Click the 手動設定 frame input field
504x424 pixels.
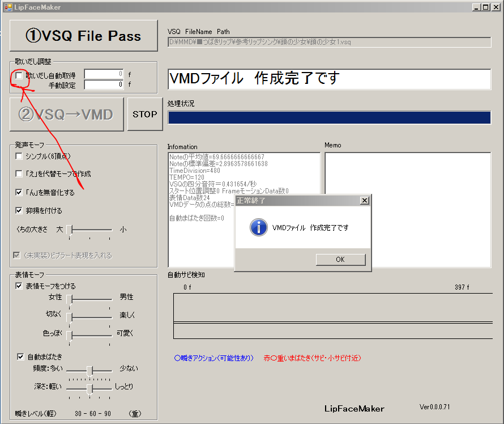(104, 84)
